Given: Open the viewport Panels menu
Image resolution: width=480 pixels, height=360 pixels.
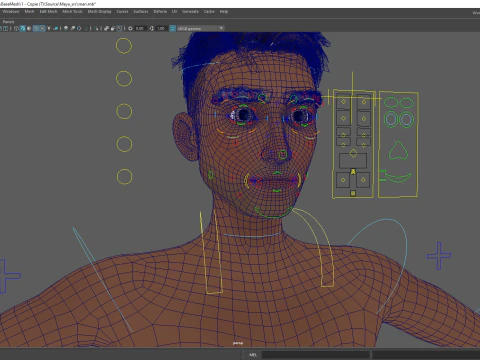Looking at the screenshot, I should [8, 22].
